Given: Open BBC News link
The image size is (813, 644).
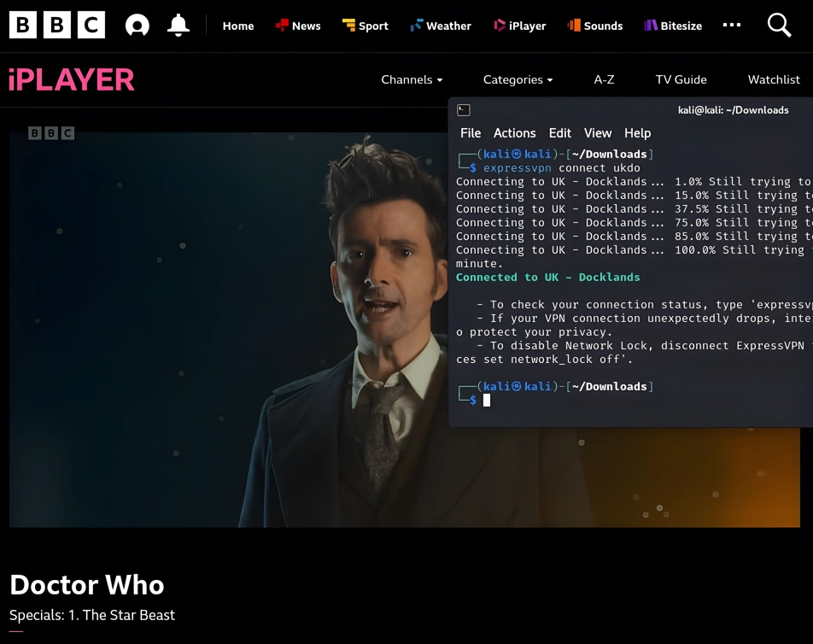Looking at the screenshot, I should click(298, 26).
